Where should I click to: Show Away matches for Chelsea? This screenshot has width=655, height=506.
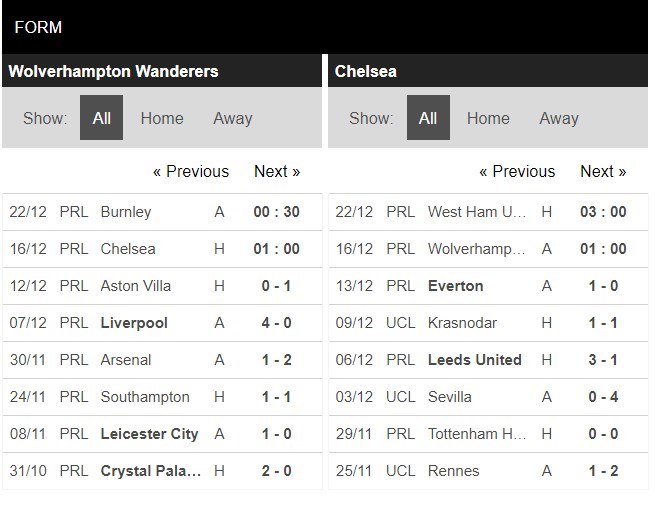click(x=558, y=118)
